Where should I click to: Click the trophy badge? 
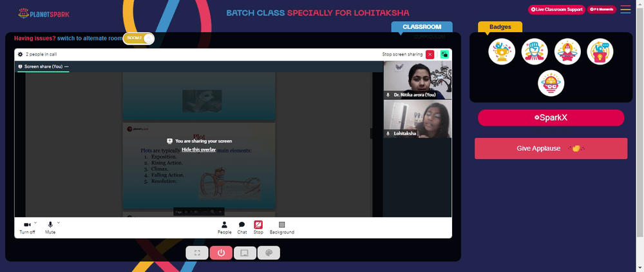click(x=502, y=52)
